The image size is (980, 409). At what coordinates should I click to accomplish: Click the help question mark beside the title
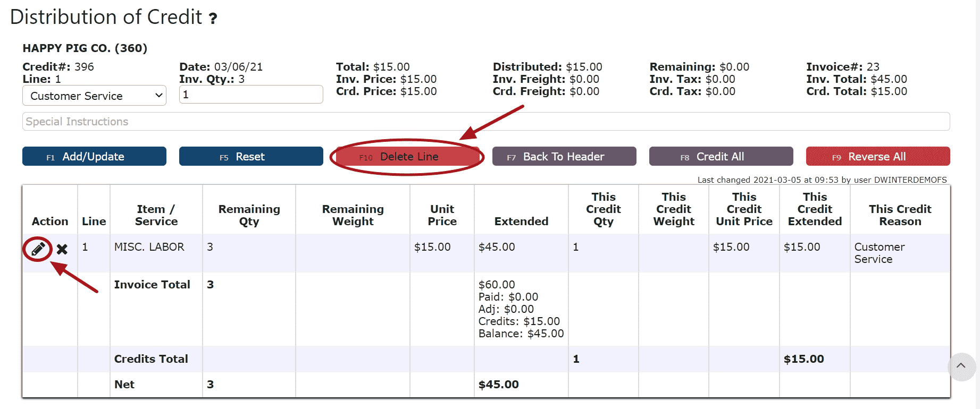pos(213,19)
